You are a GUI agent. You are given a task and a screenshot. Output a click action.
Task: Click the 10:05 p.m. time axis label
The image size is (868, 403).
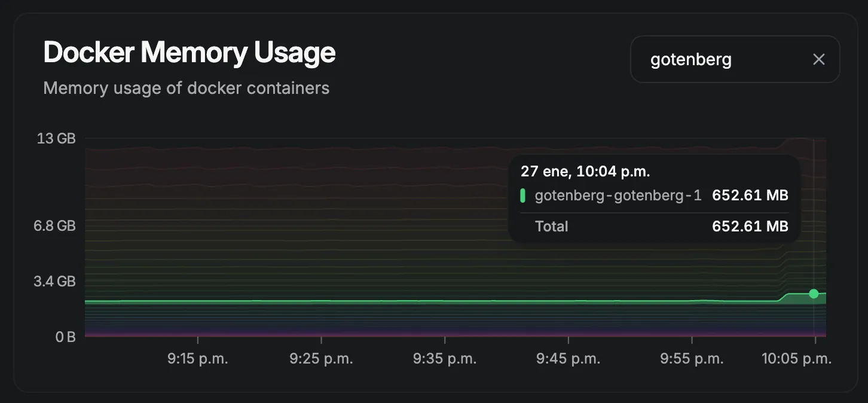[797, 359]
